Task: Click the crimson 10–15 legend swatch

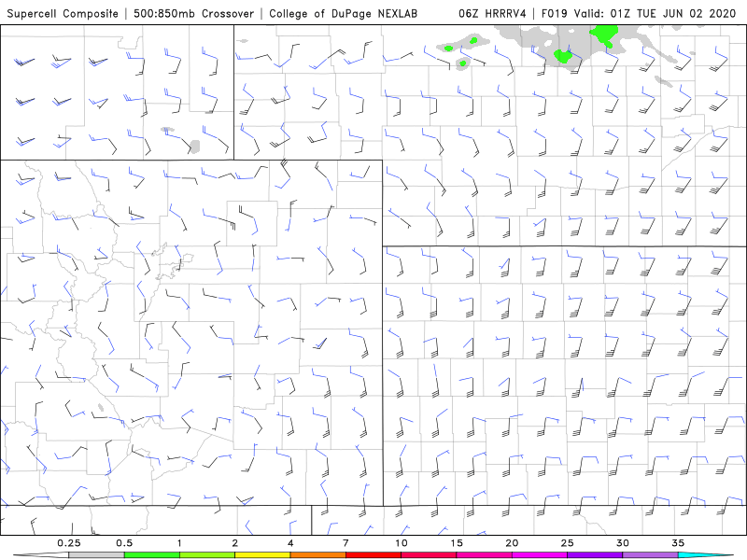Action: [x=429, y=555]
